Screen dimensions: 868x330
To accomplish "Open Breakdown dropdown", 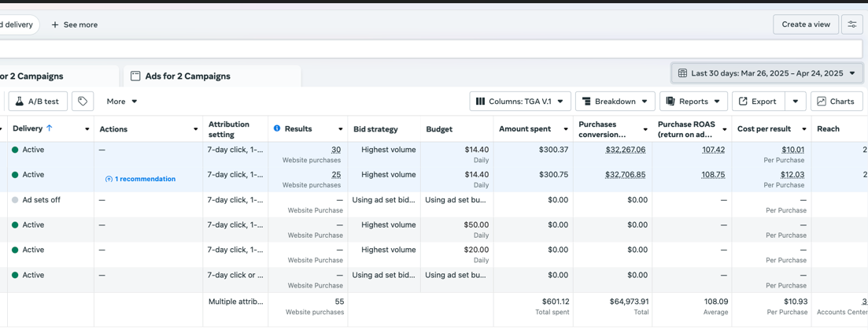I will pyautogui.click(x=615, y=102).
